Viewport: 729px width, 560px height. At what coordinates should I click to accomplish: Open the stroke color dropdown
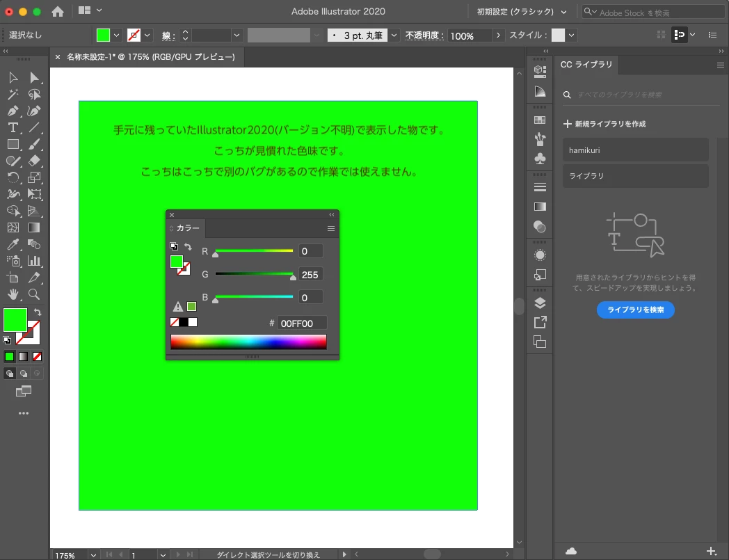147,35
